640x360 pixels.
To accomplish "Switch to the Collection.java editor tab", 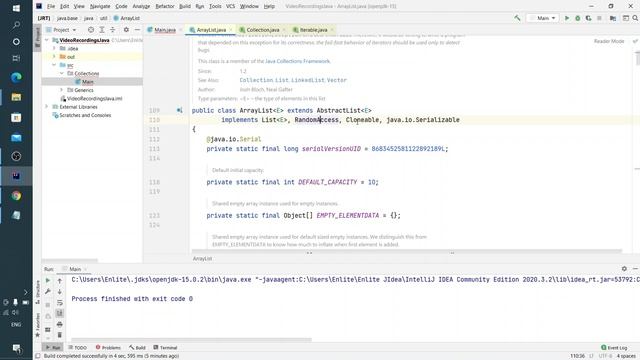I will click(262, 30).
